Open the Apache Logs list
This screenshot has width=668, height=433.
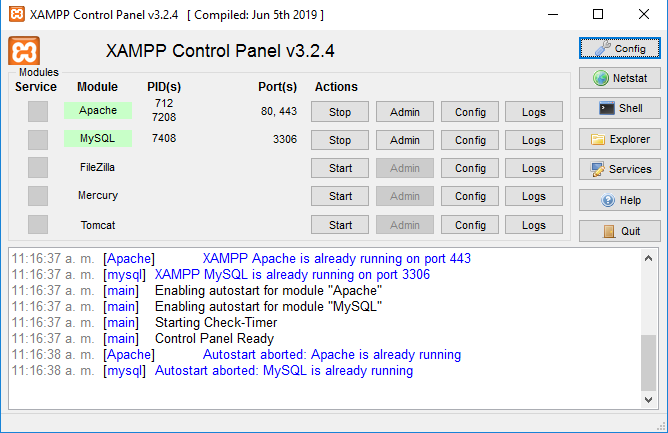click(x=534, y=112)
